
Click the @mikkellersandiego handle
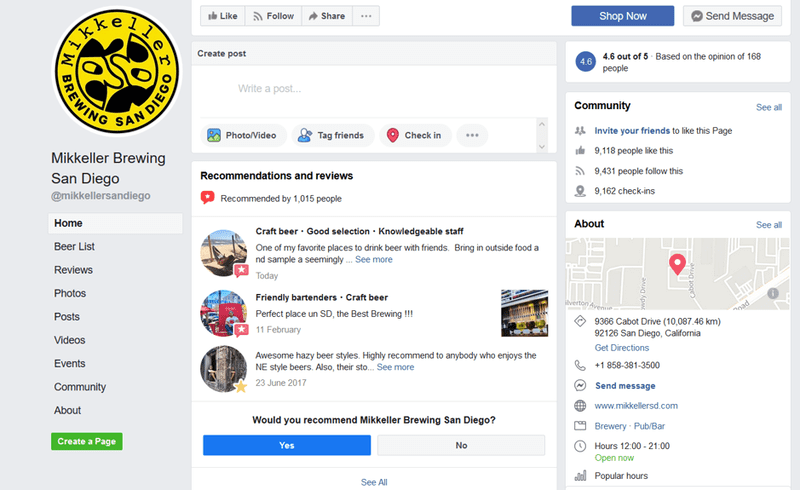[x=101, y=196]
